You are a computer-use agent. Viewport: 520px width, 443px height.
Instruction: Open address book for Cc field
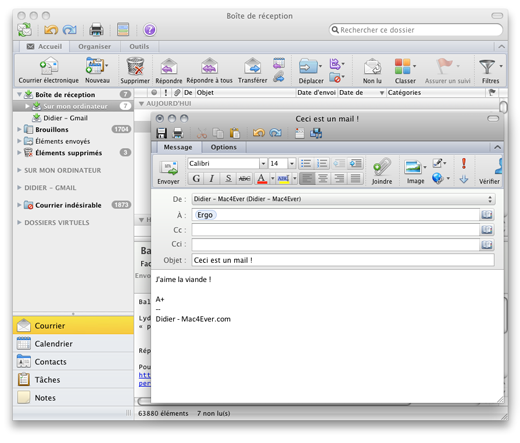coord(487,230)
